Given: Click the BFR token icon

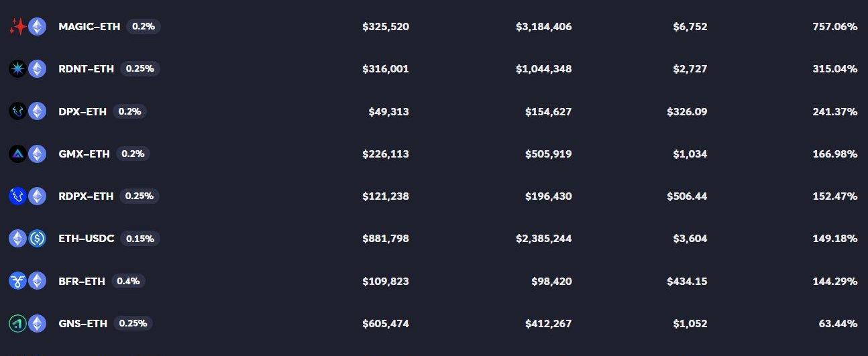Looking at the screenshot, I should click(17, 281).
